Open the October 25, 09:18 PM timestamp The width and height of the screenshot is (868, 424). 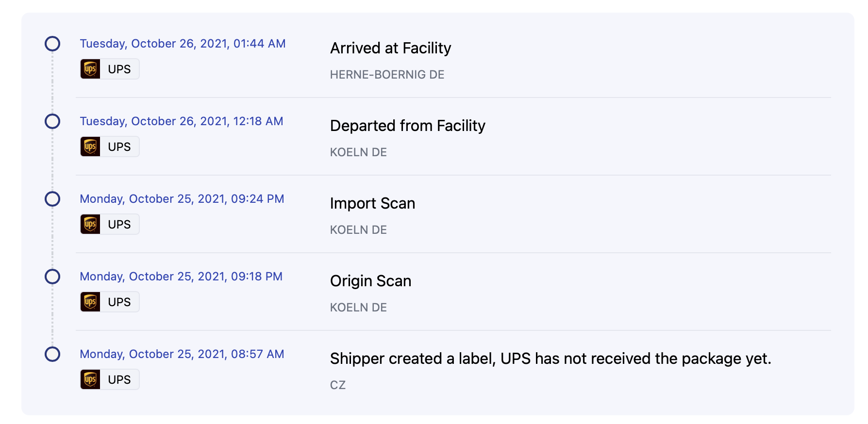pos(181,277)
